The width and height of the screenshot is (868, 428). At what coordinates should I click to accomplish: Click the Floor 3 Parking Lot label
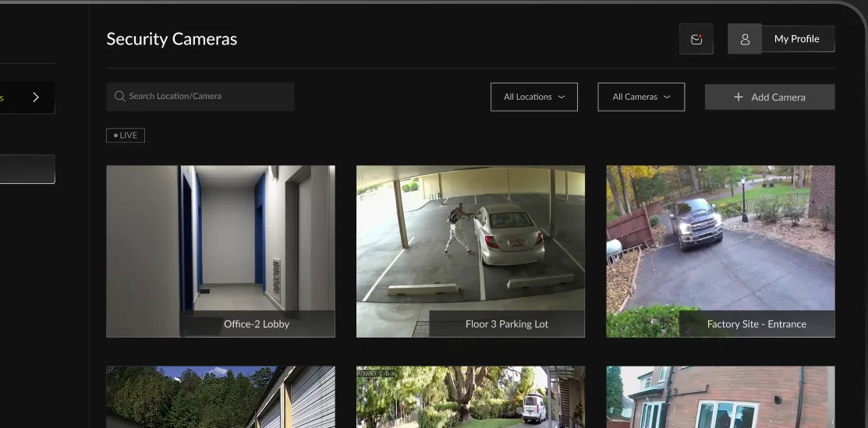[506, 324]
